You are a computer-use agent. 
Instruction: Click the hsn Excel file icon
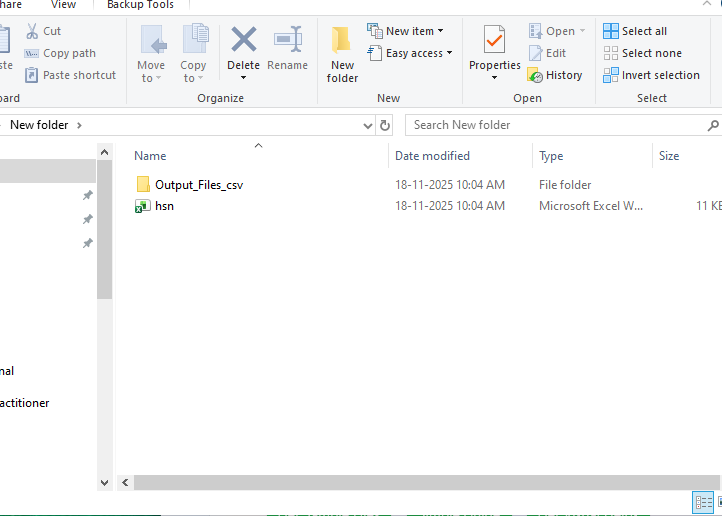click(x=143, y=206)
